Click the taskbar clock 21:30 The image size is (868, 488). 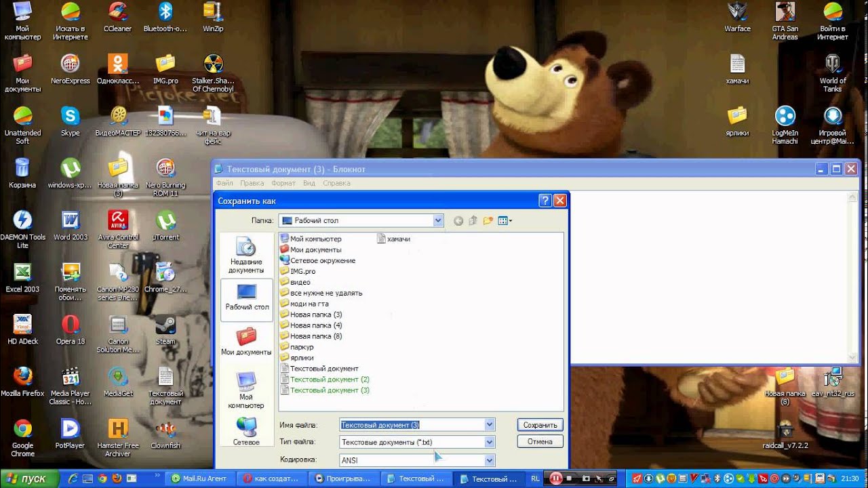point(850,479)
